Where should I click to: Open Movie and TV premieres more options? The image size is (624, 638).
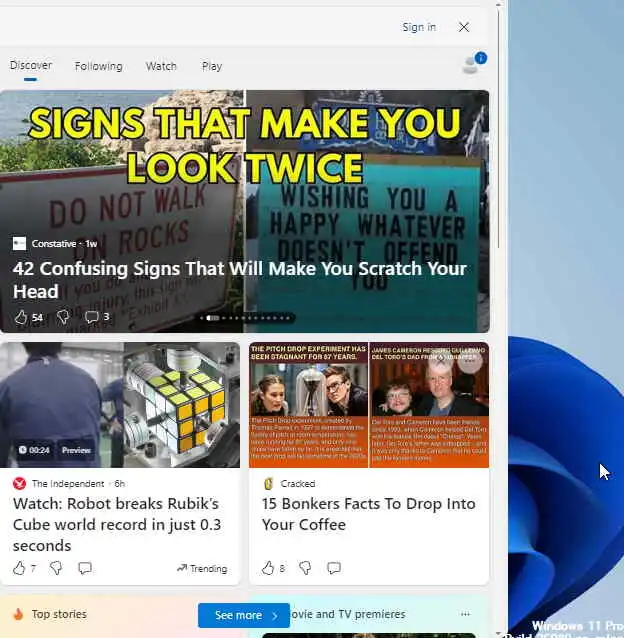click(x=465, y=614)
